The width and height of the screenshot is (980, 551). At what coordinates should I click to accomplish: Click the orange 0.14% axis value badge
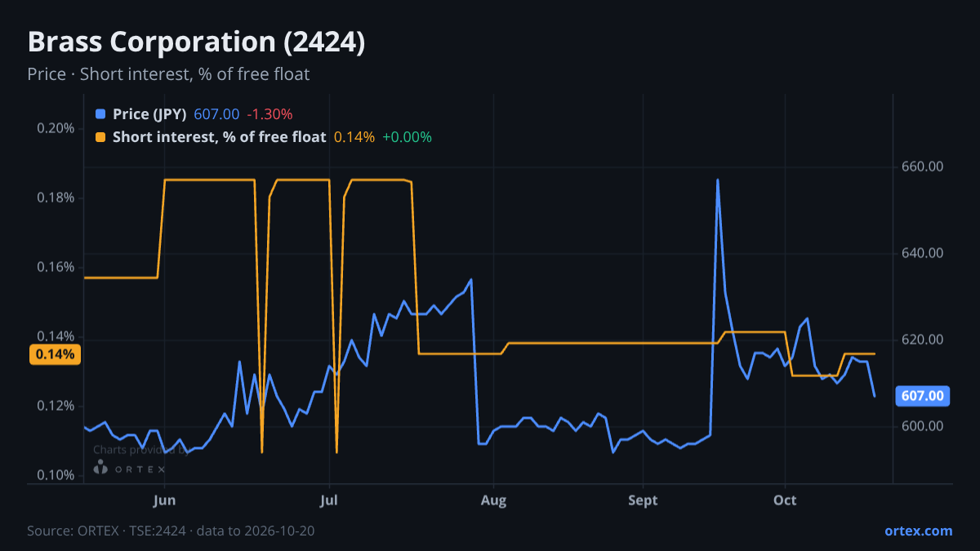click(x=56, y=354)
